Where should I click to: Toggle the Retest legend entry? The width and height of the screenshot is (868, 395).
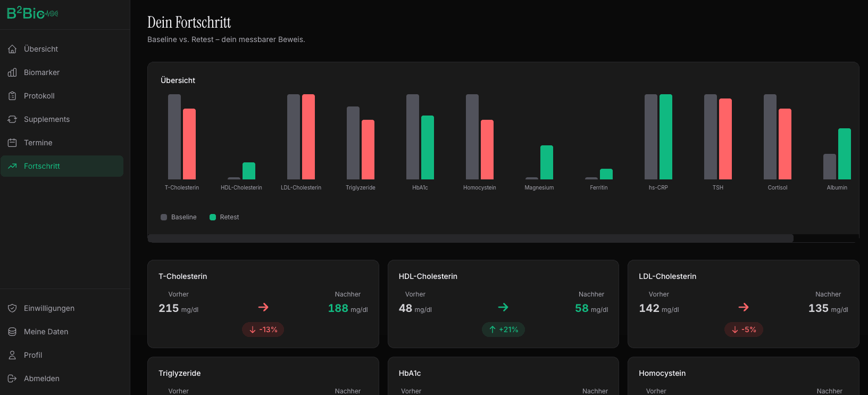[224, 217]
